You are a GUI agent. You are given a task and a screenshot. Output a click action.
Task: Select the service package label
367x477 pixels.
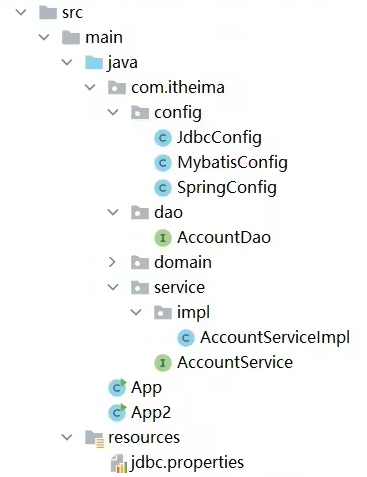(x=179, y=287)
